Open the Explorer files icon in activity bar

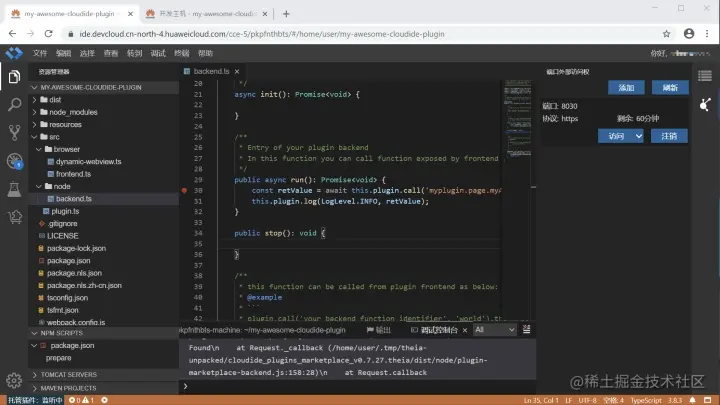coord(14,77)
